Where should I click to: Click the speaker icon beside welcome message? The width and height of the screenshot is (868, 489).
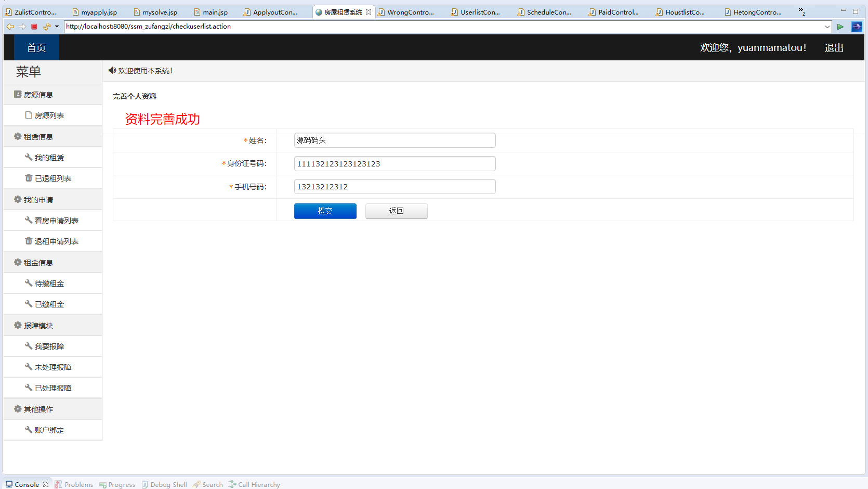112,71
